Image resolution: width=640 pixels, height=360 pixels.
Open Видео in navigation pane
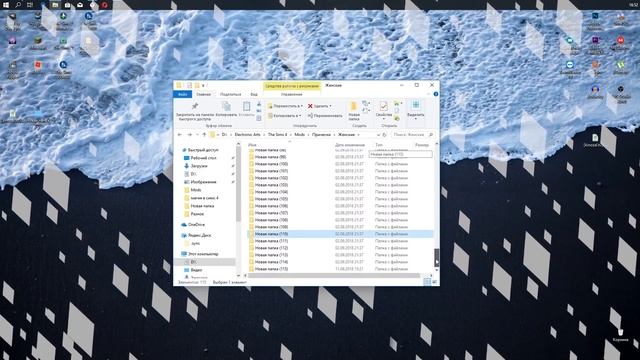coord(196,270)
